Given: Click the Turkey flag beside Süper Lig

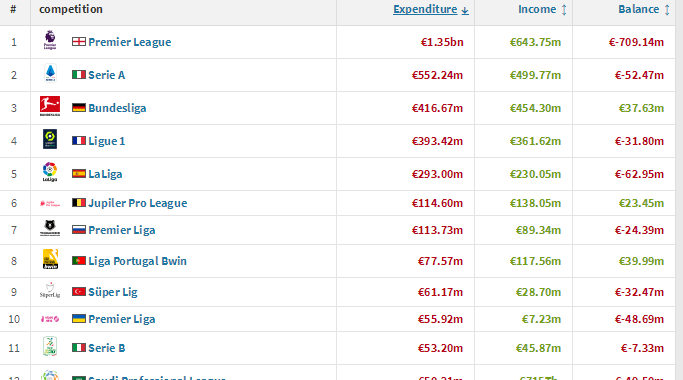Looking at the screenshot, I should point(79,292).
